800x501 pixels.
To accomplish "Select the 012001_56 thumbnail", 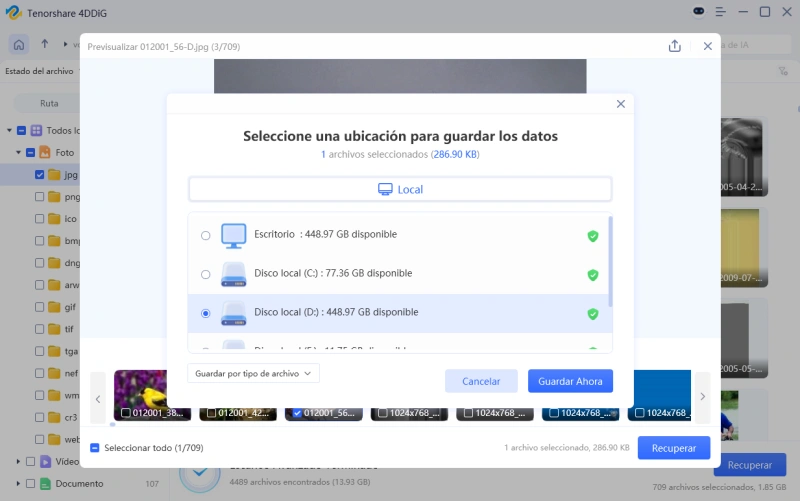I will pos(323,413).
